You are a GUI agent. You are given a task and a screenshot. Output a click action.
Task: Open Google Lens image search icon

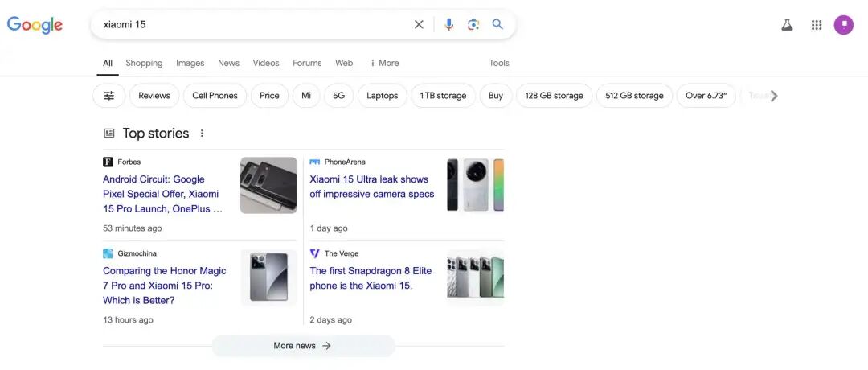click(x=473, y=24)
